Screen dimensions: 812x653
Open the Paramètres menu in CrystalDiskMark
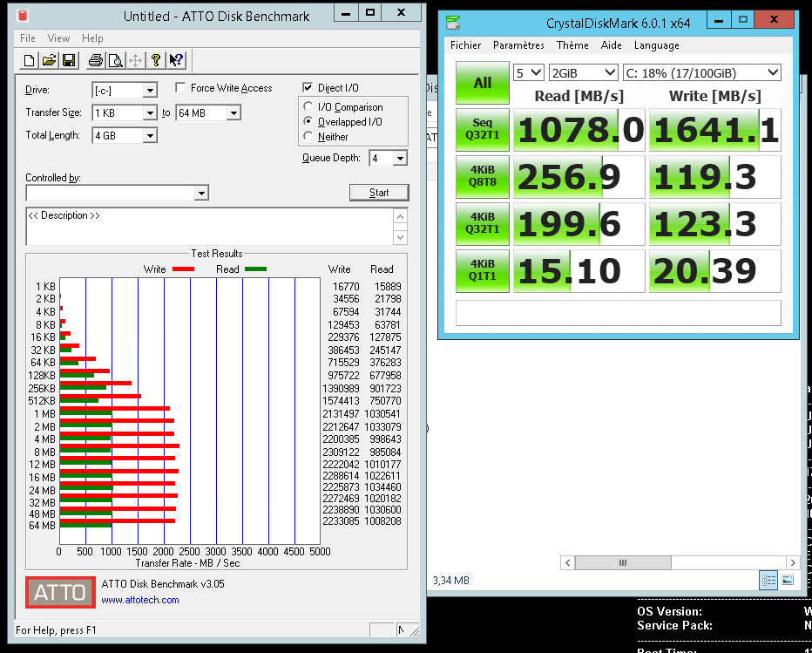click(x=518, y=45)
